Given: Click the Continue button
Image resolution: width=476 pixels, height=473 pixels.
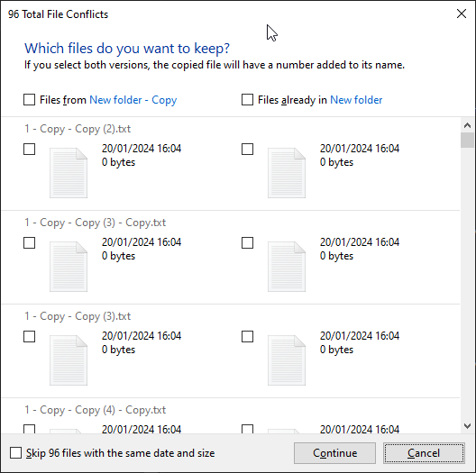Looking at the screenshot, I should point(334,453).
